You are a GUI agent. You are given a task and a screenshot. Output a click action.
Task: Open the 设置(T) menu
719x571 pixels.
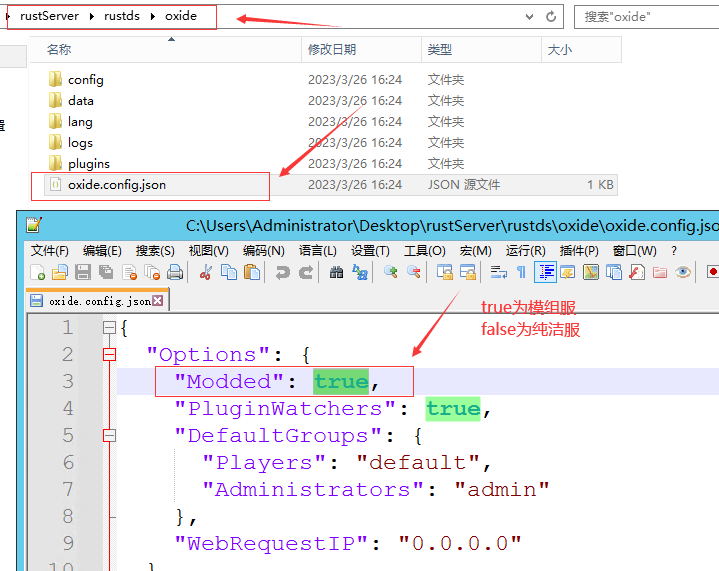pos(371,251)
